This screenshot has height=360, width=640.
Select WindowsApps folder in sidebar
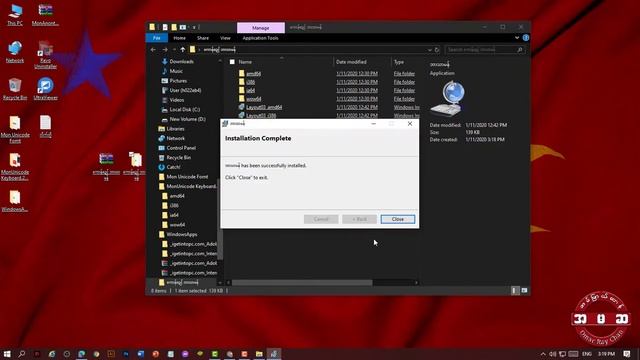click(x=182, y=234)
